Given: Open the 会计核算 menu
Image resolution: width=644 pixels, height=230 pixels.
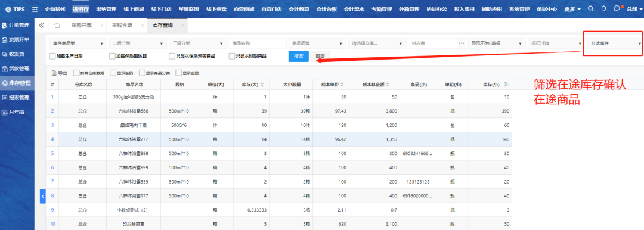Looking at the screenshot, I should [x=299, y=8].
